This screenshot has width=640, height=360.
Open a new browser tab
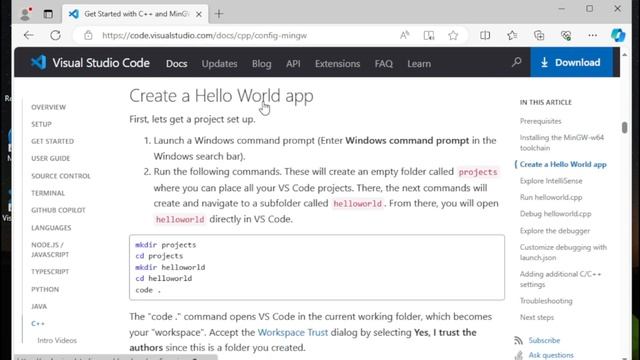coord(219,14)
